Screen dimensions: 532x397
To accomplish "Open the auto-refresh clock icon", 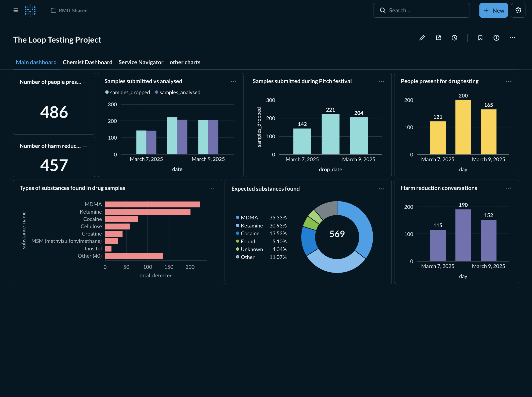I will 454,38.
